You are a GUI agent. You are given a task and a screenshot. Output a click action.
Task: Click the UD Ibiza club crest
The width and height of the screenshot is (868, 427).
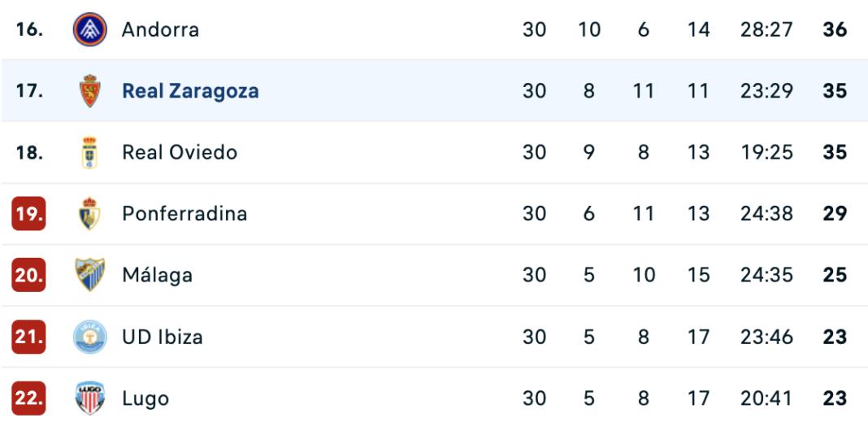89,337
